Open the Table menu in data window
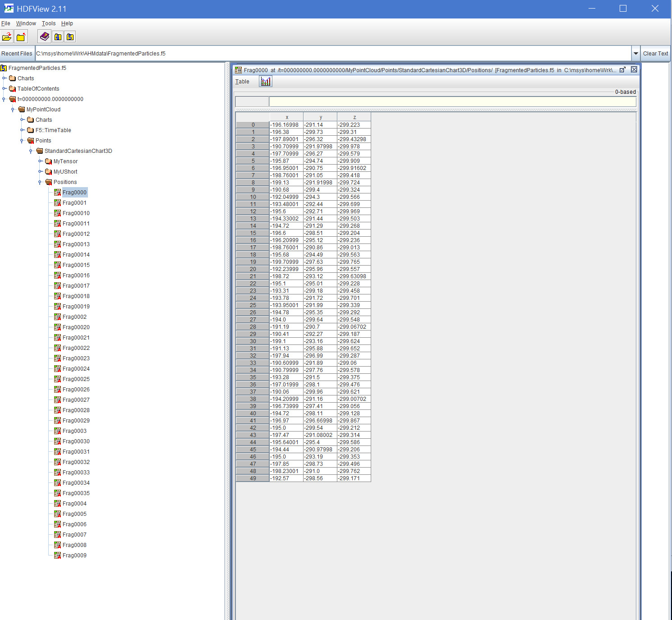The width and height of the screenshot is (672, 620). pyautogui.click(x=242, y=82)
